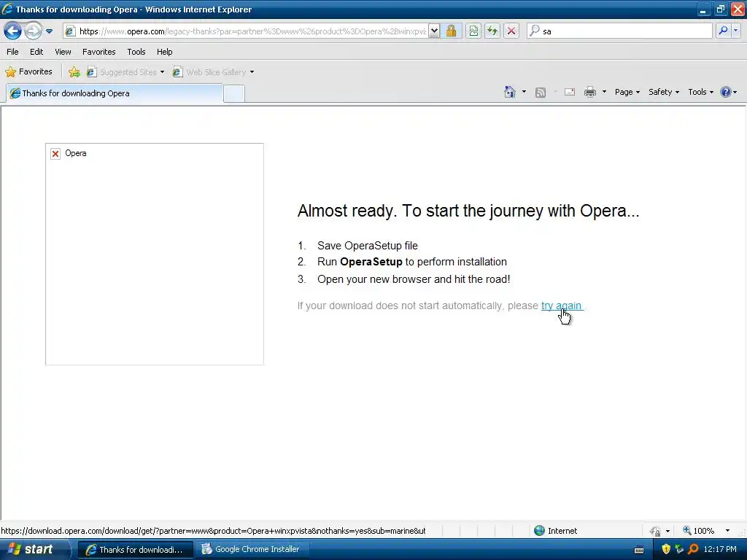Screen dimensions: 747x560
Task: Expand the Suggested Sites dropdown arrow
Action: pyautogui.click(x=162, y=72)
